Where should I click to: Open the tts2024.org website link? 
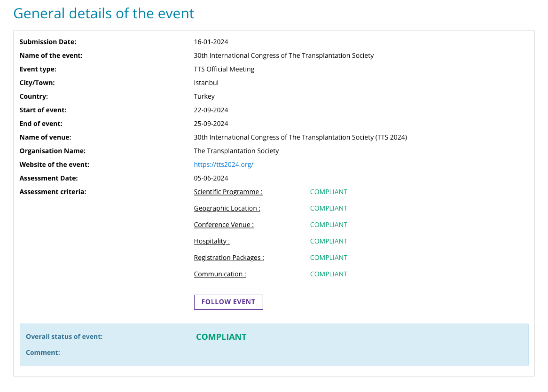[223, 164]
